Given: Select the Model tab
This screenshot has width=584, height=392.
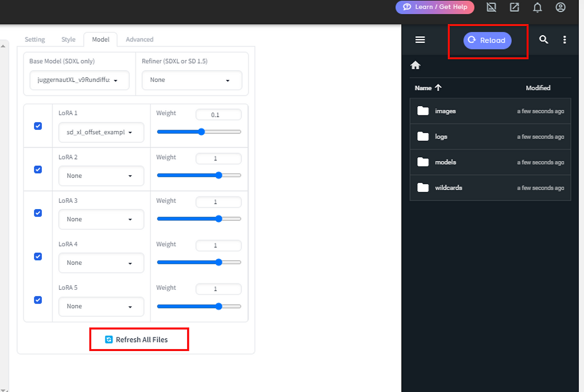Looking at the screenshot, I should coord(100,39).
